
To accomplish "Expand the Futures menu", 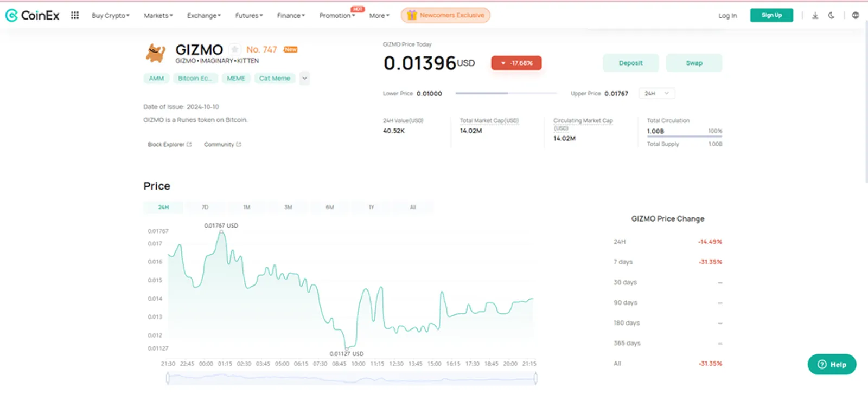I will tap(249, 16).
